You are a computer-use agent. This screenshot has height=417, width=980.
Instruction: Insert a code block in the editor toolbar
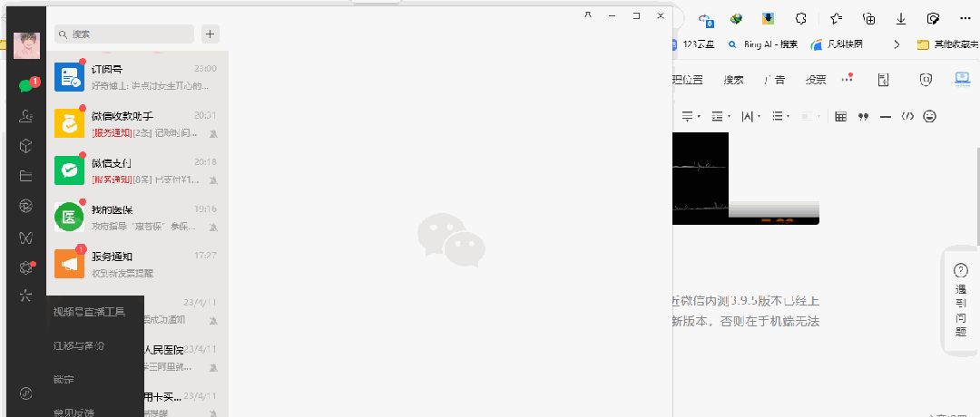(x=907, y=116)
